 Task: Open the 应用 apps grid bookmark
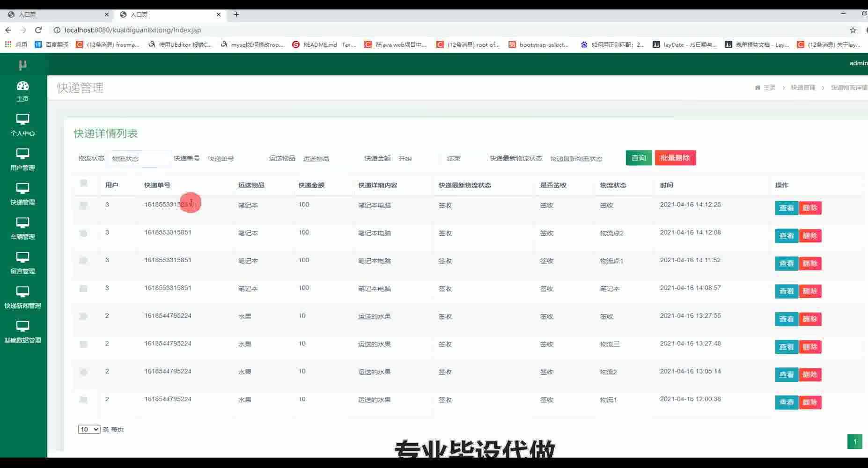pos(16,44)
